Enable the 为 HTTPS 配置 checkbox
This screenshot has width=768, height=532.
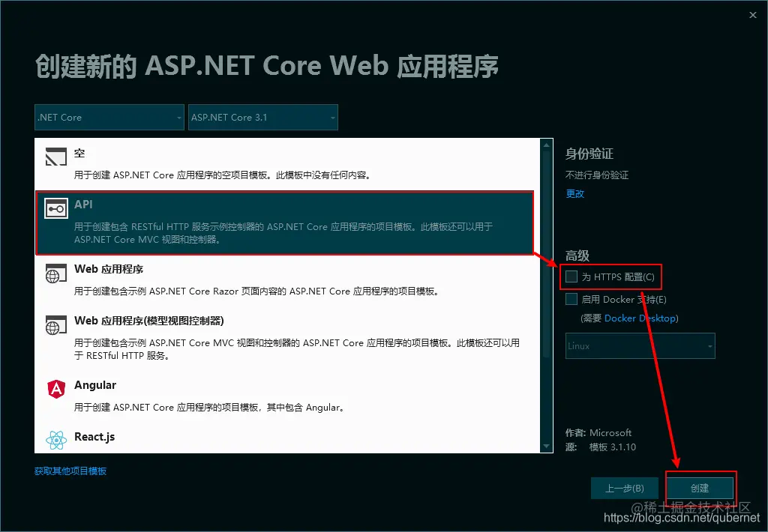571,276
